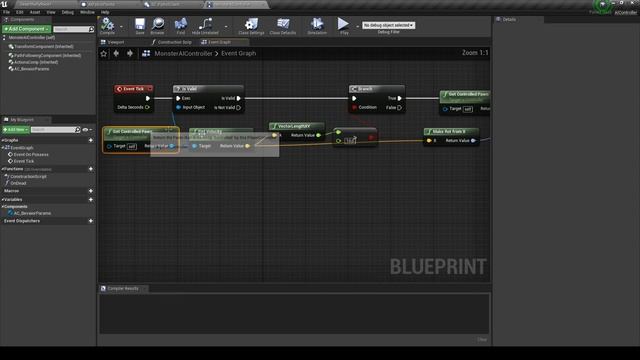Collapse the Graphs section

[x=2, y=140]
